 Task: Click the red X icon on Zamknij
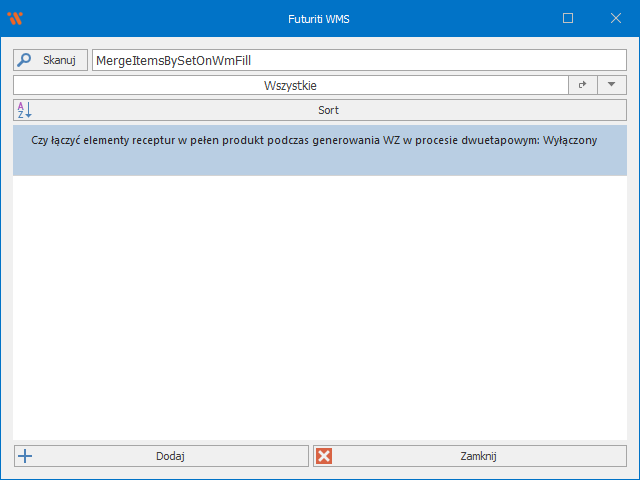pyautogui.click(x=324, y=456)
